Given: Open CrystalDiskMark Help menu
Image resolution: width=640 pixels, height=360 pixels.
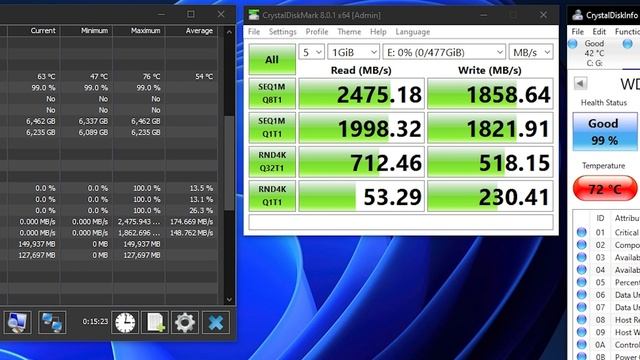Looking at the screenshot, I should (378, 32).
